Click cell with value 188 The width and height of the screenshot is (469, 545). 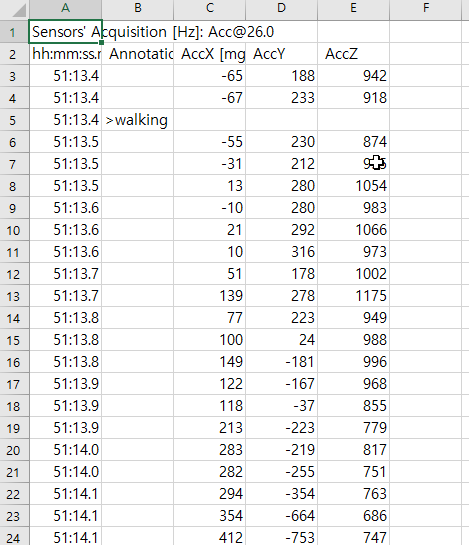[282, 76]
